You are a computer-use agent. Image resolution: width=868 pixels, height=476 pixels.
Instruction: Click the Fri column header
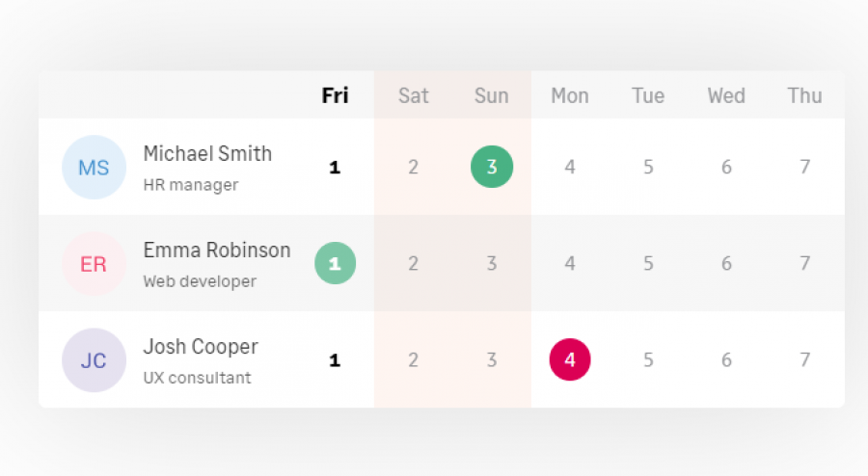335,95
